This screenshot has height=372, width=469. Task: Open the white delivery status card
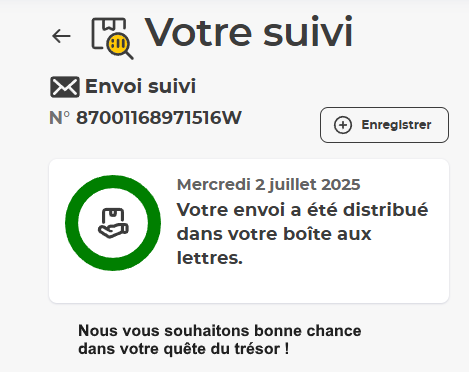[x=249, y=231]
